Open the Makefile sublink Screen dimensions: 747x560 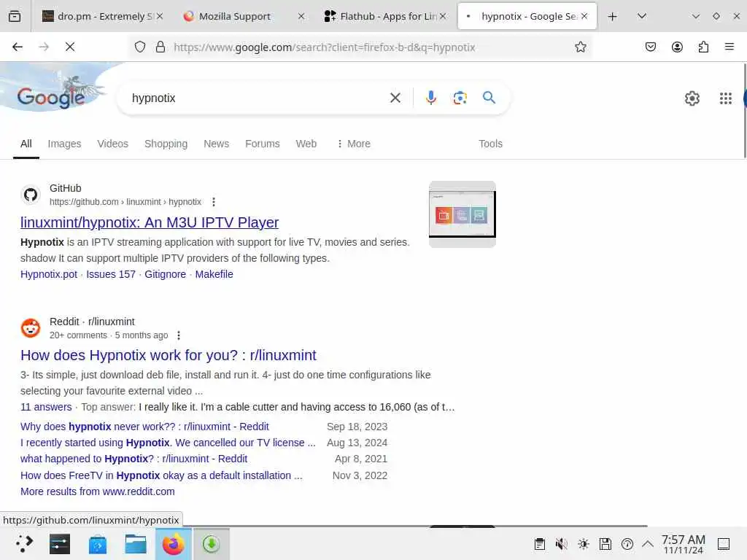[214, 274]
